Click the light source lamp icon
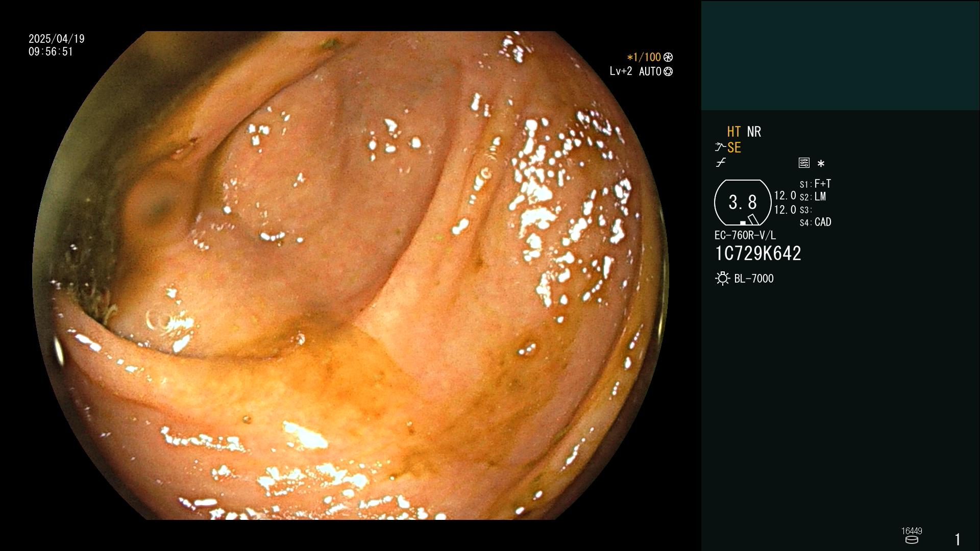Viewport: 980px width, 551px height. click(723, 279)
